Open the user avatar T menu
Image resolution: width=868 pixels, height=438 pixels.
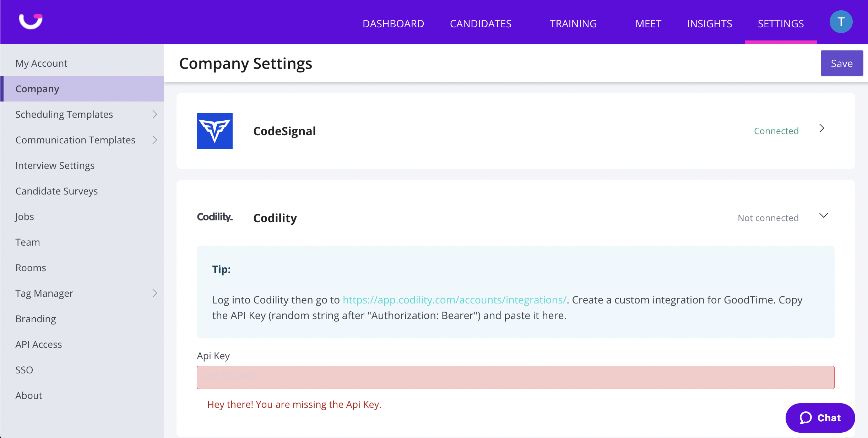(841, 22)
